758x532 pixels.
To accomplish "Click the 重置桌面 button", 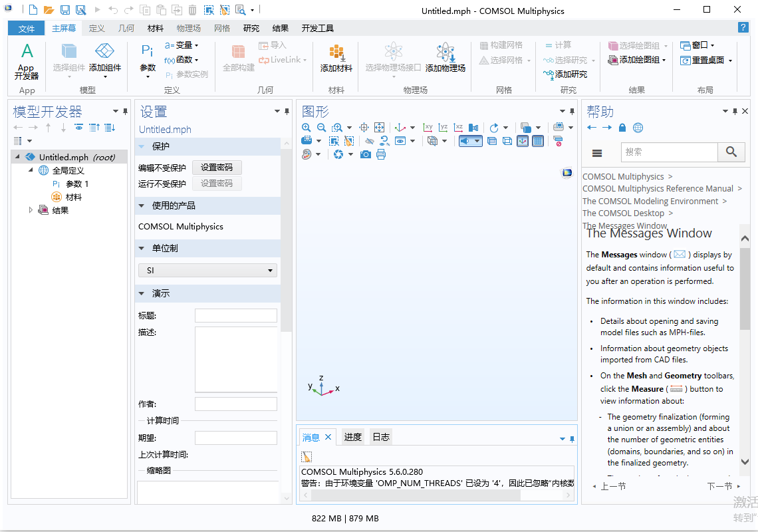I will (x=705, y=60).
